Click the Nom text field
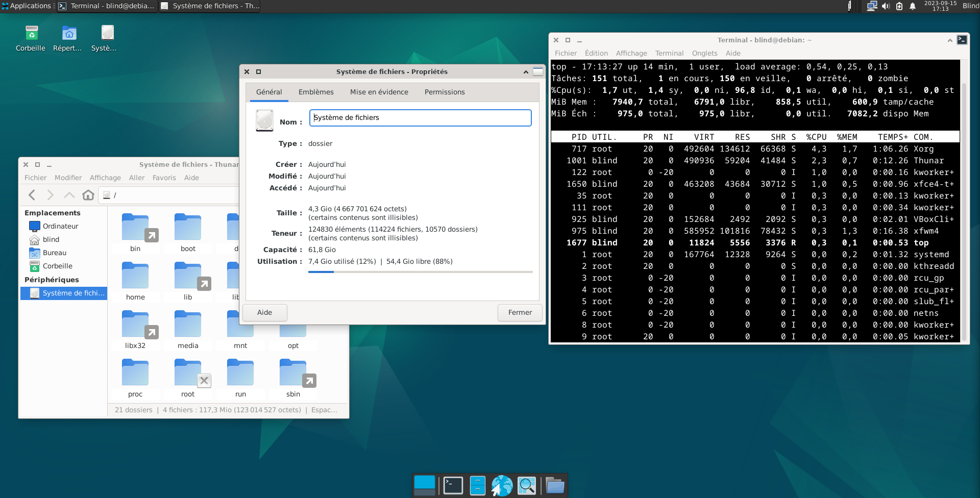Viewport: 980px width, 498px height. coord(420,117)
